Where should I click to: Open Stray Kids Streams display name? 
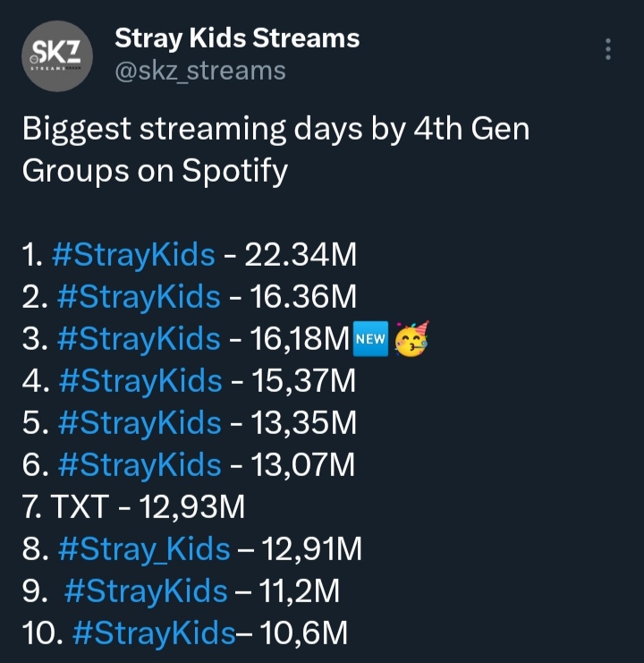pos(237,38)
